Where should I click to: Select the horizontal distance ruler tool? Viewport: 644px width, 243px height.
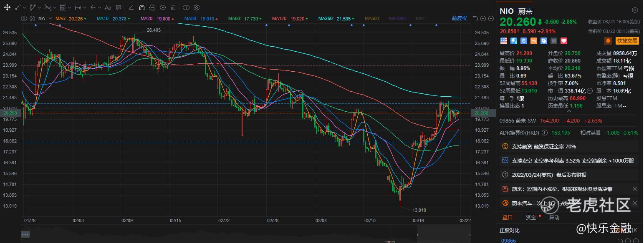pos(78,8)
